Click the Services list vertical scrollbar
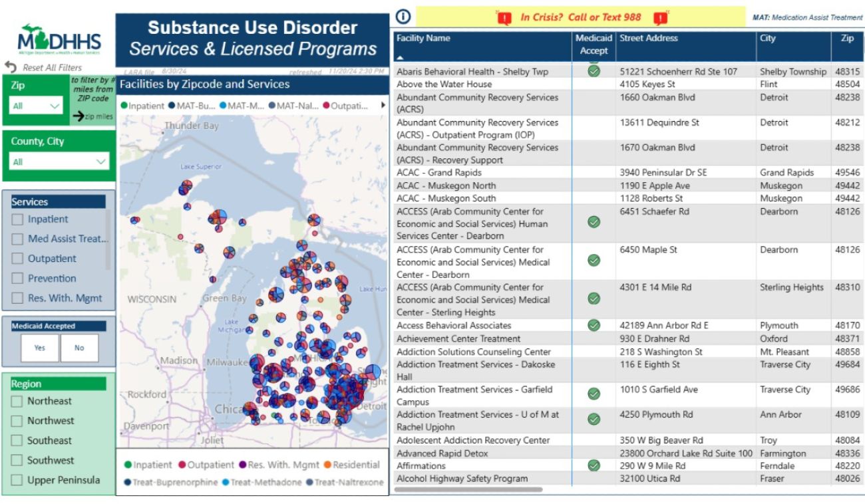Viewport: 865px width, 504px height. click(x=108, y=239)
